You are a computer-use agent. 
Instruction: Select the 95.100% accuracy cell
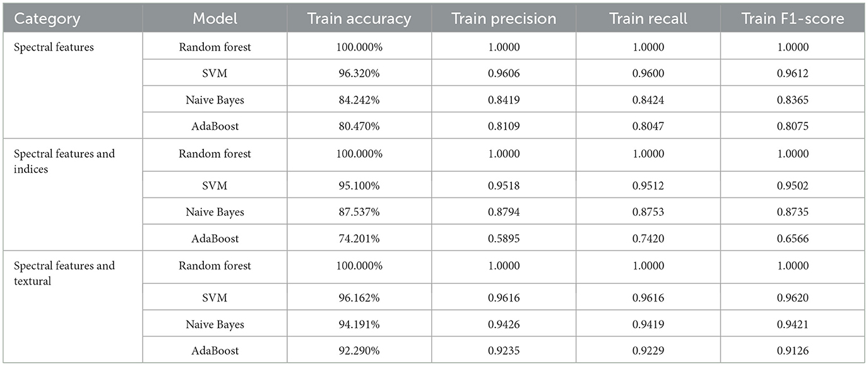pos(359,186)
